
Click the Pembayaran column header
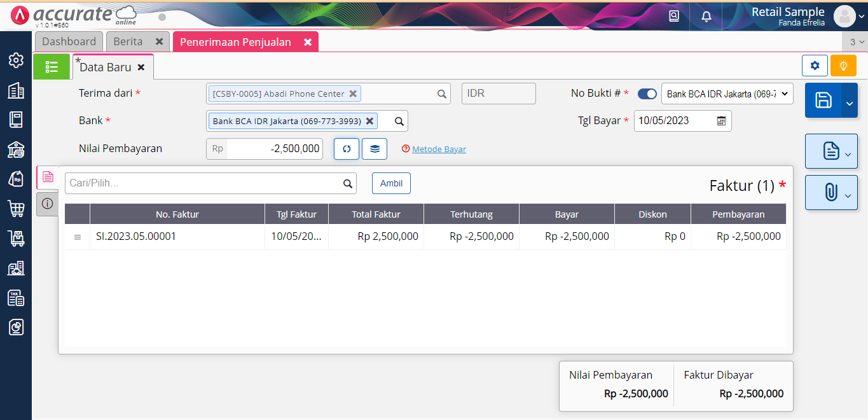(738, 214)
